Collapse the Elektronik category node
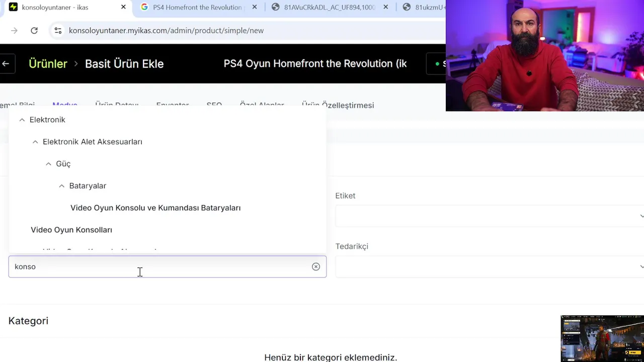Image resolution: width=644 pixels, height=362 pixels. coord(22,120)
